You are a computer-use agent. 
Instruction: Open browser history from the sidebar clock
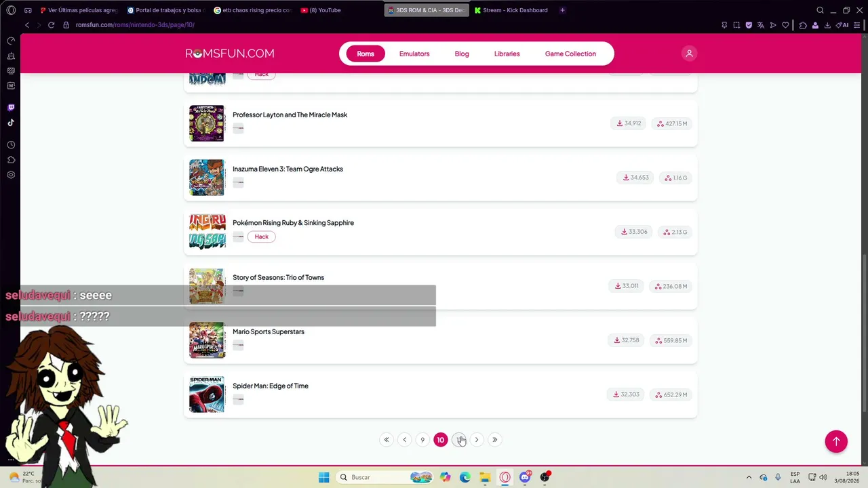click(x=11, y=145)
